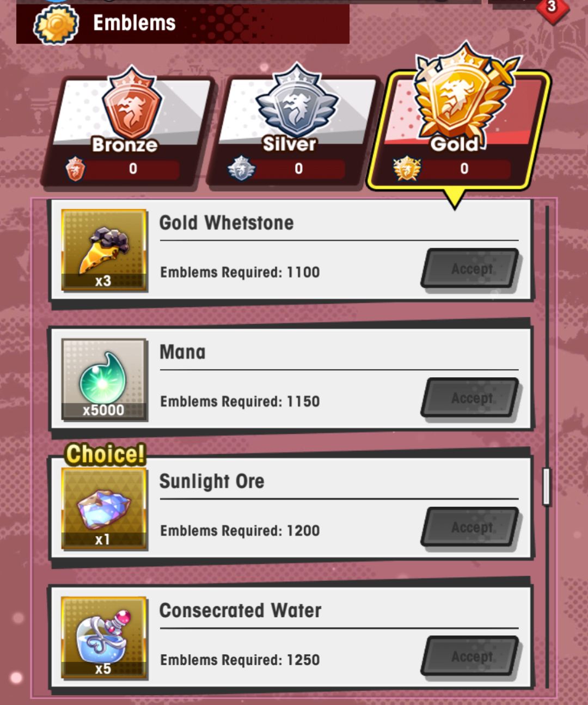Select the Silver emblem tab
The image size is (588, 705).
[294, 131]
